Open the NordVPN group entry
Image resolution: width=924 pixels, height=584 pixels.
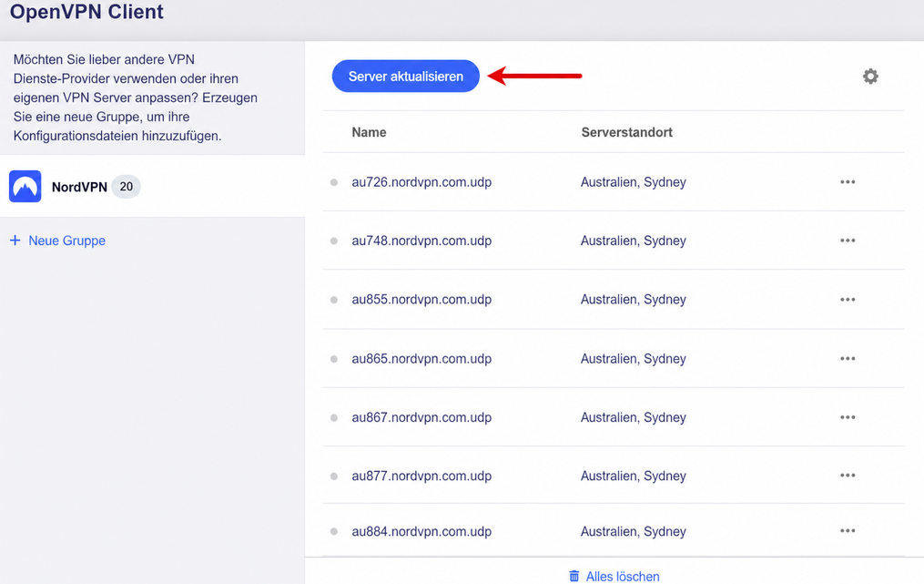coord(152,187)
